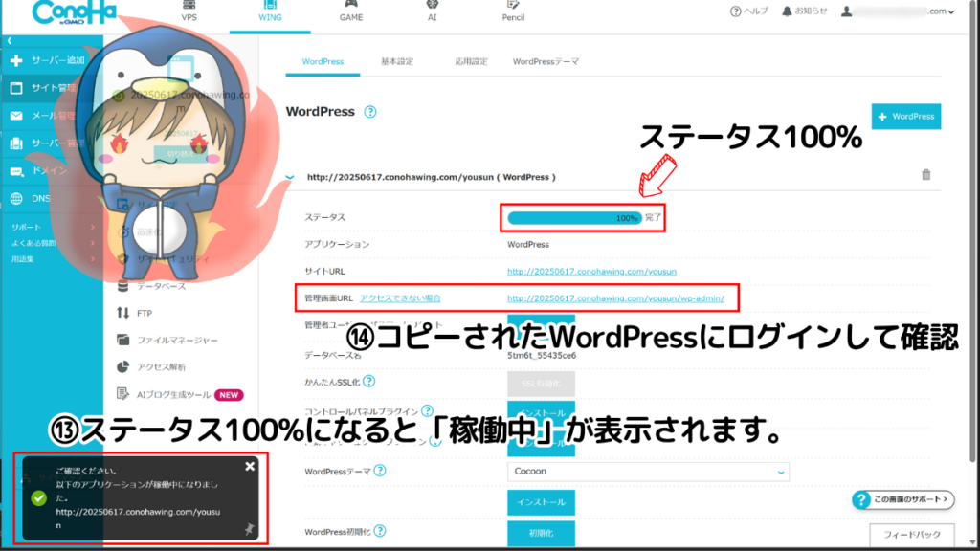The image size is (980, 551).
Task: Click インストール below the Cocoon dropdown
Action: pos(542,503)
